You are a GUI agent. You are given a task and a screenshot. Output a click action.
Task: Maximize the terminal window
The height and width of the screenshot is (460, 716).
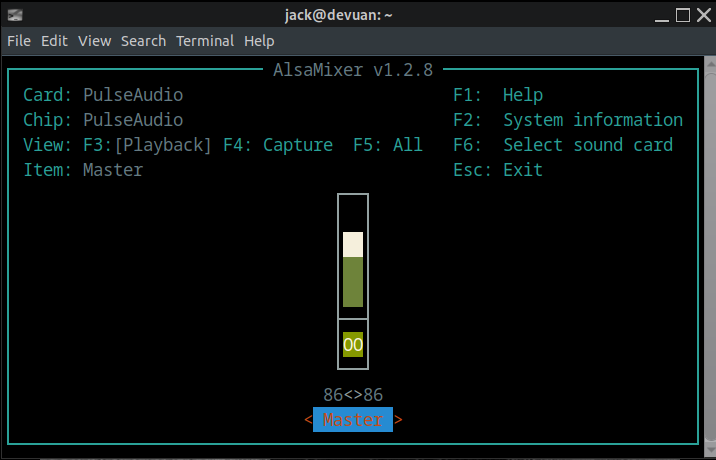(x=682, y=15)
